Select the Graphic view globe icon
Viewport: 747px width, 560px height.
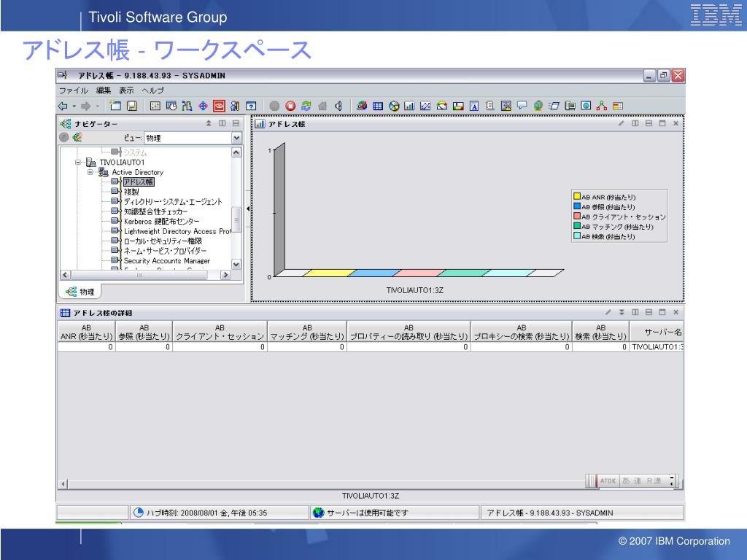point(538,106)
